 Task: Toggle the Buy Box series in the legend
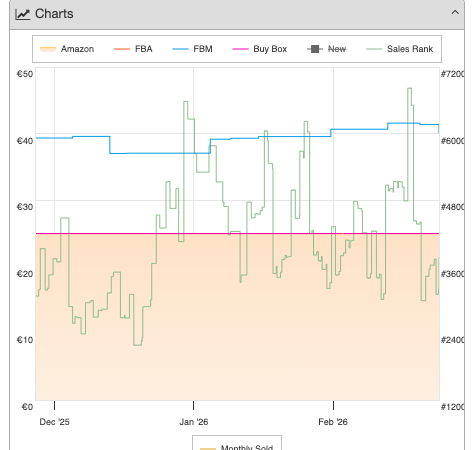pyautogui.click(x=260, y=49)
